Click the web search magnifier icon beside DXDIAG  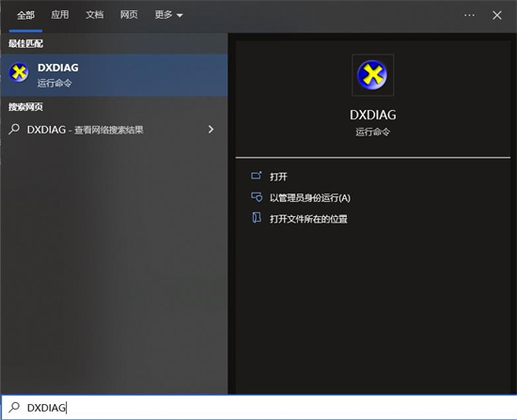pos(14,130)
